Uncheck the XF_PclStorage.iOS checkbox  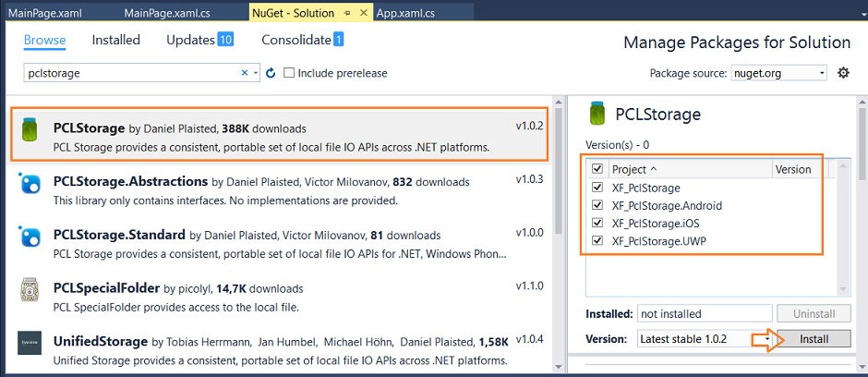(597, 223)
